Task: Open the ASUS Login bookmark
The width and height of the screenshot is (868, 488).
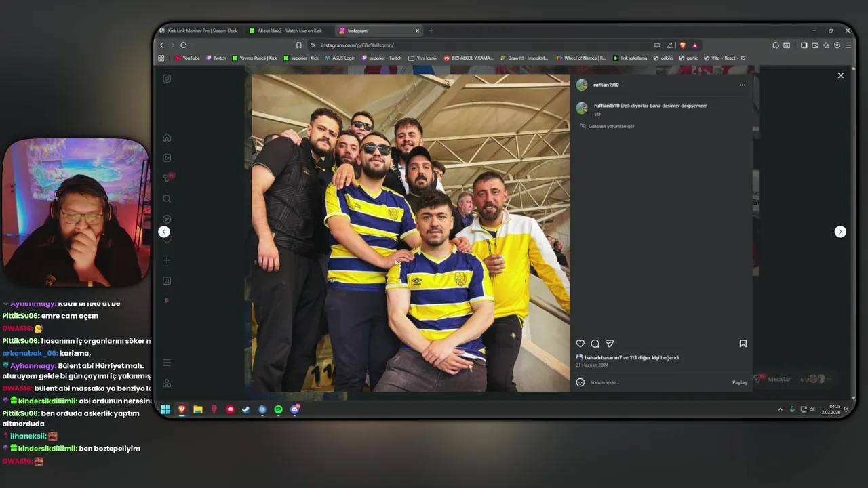Action: point(340,58)
